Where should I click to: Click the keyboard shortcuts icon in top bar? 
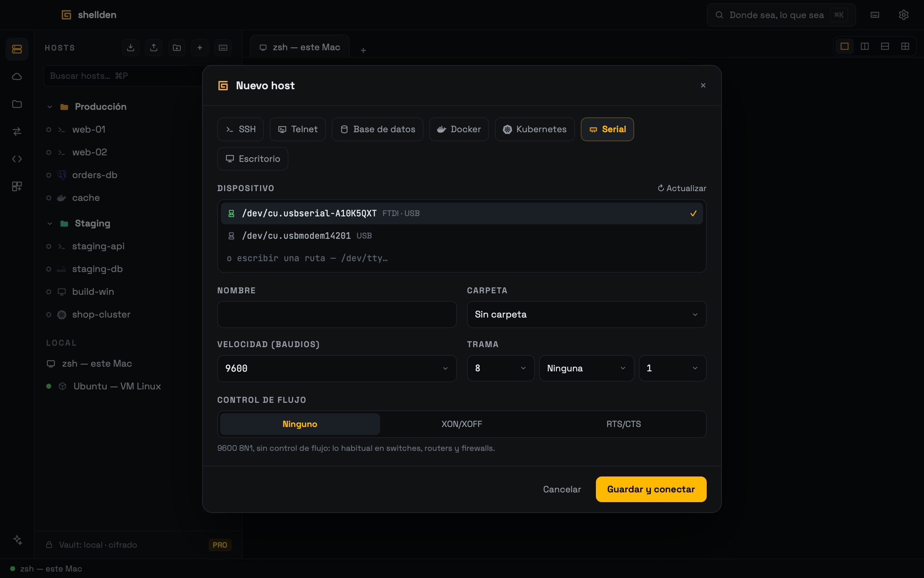875,15
